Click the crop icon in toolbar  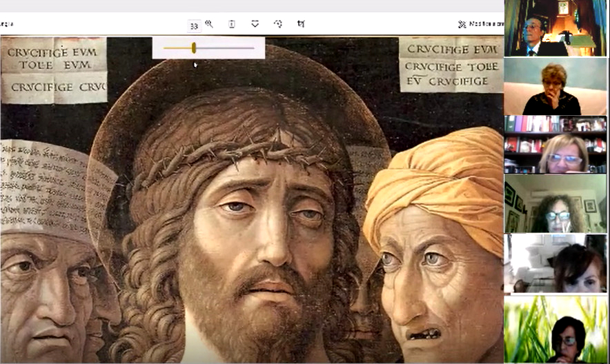click(301, 24)
